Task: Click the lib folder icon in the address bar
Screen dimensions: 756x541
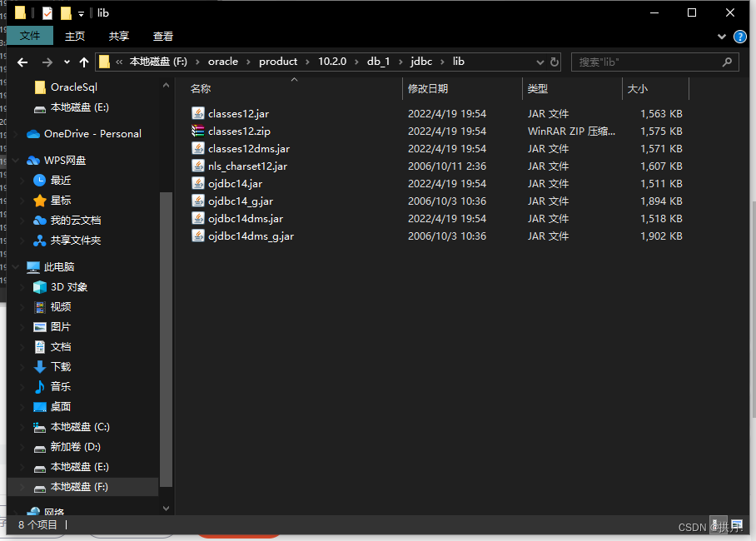Action: point(103,61)
